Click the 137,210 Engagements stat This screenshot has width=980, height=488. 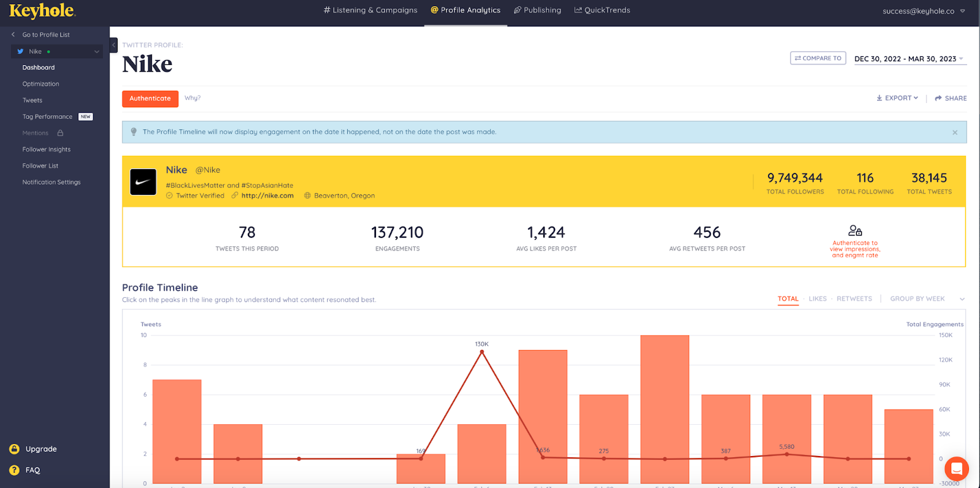point(398,237)
